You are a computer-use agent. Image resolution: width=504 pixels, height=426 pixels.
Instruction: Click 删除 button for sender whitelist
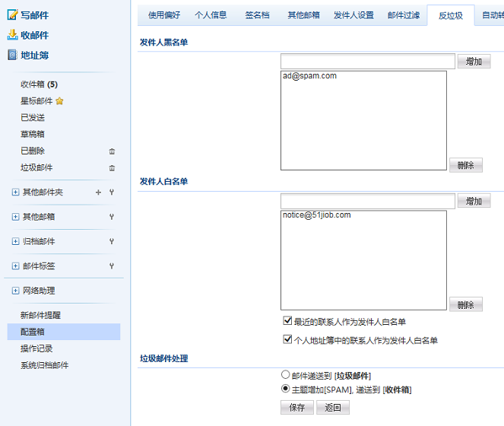click(466, 304)
